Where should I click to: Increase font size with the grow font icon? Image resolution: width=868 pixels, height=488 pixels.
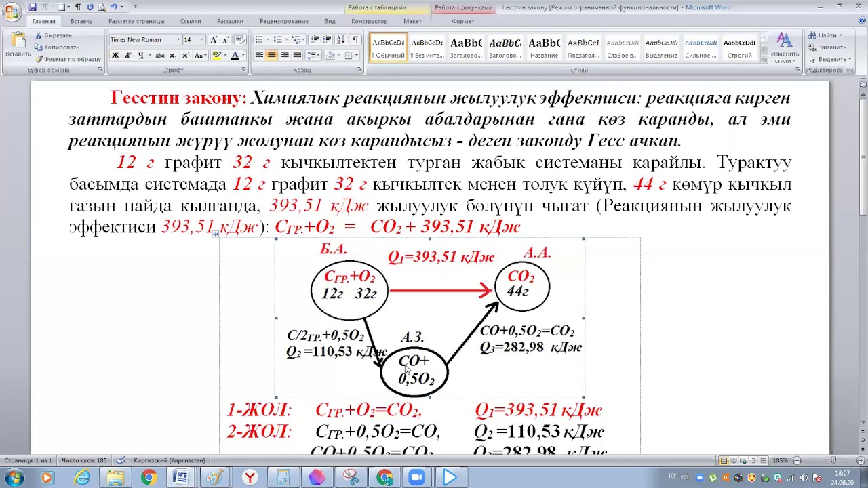click(214, 40)
